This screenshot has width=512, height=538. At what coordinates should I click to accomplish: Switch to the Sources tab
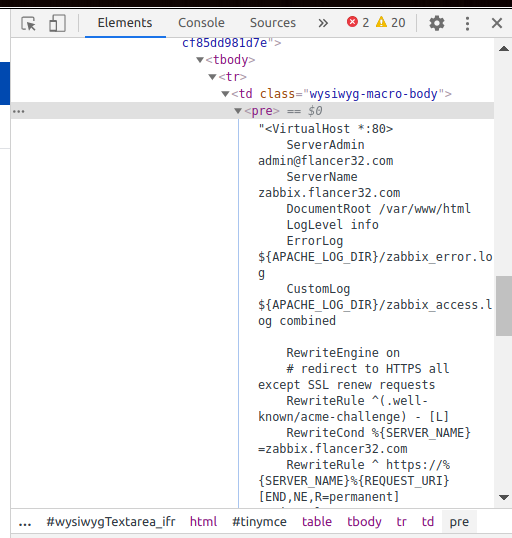(273, 23)
